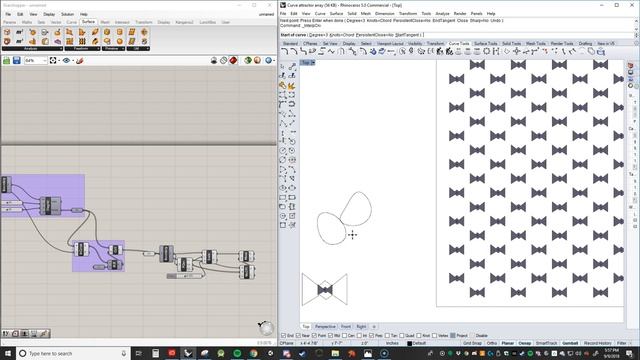640x360 pixels.
Task: Click the gray number slider on Grasshopper canvas
Action: point(184,276)
